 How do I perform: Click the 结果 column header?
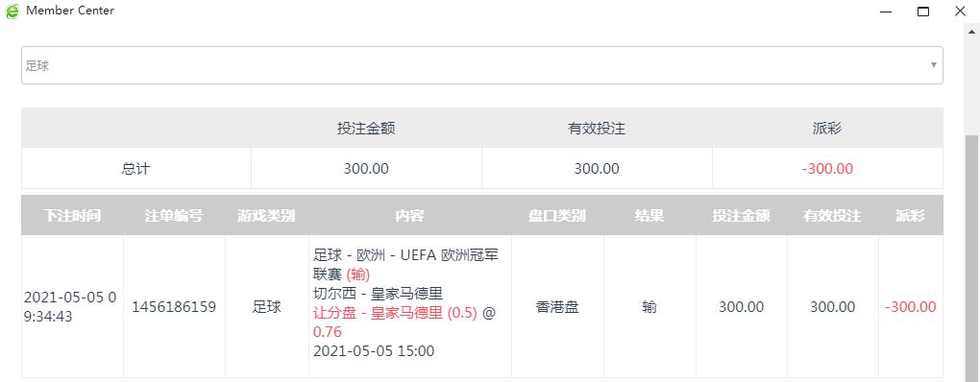coord(649,216)
